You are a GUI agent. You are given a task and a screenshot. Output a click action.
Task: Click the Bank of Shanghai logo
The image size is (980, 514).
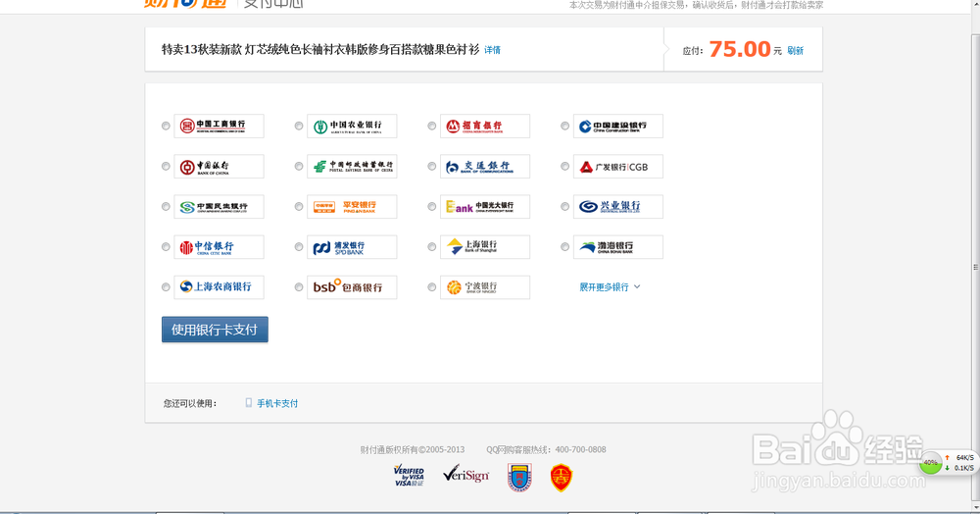485,247
